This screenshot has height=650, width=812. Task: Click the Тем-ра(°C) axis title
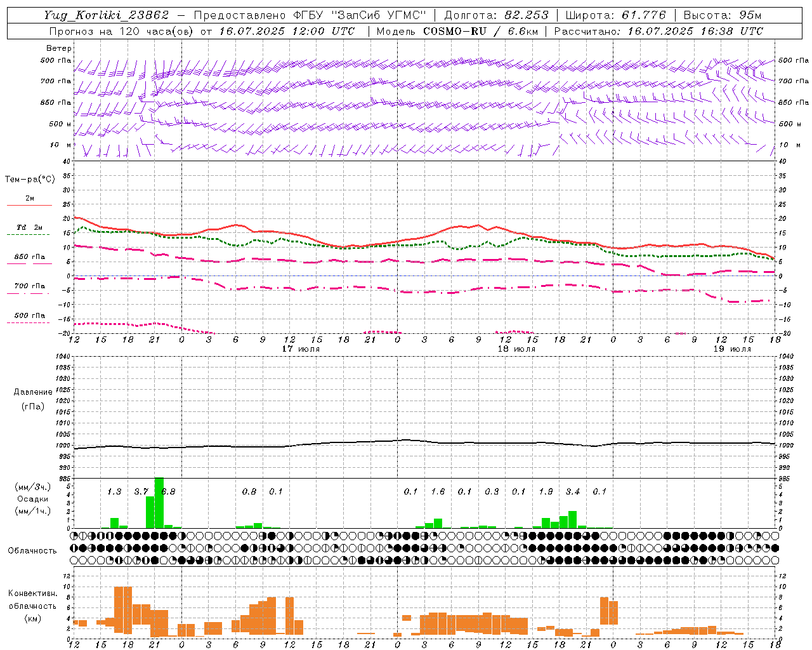pyautogui.click(x=30, y=180)
